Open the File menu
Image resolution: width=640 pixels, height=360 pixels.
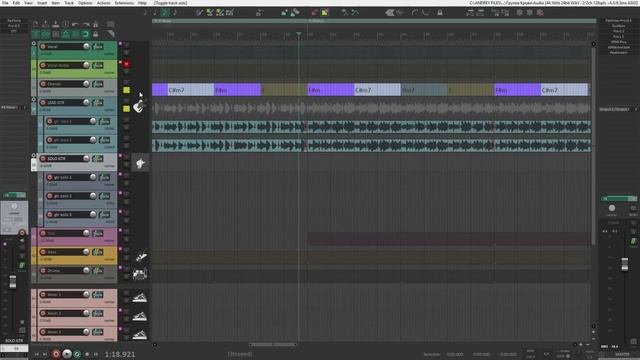point(5,3)
